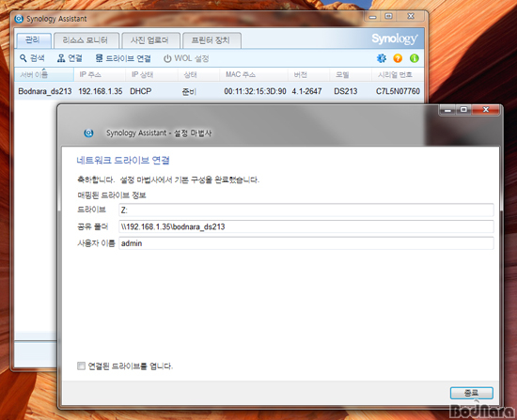
Task: Click the 검색 search toolbar button
Action: [32, 58]
